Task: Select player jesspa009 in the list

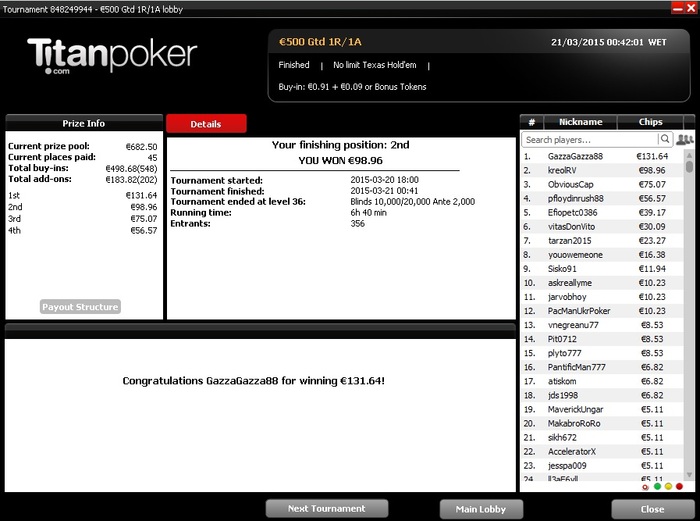Action: tap(602, 466)
